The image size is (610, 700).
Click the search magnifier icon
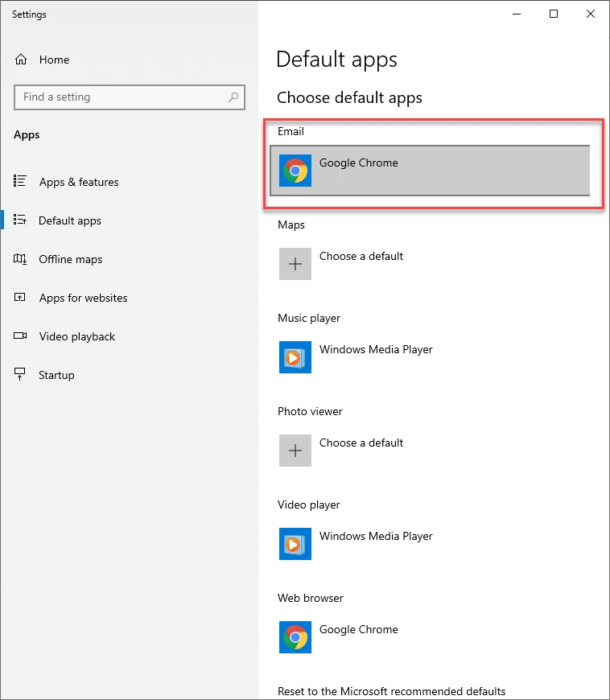pos(233,97)
